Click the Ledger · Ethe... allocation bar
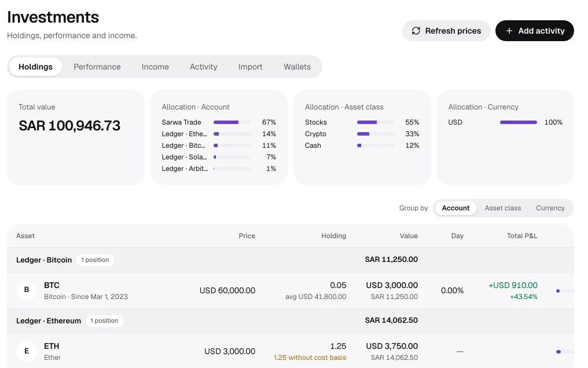Image resolution: width=588 pixels, height=368 pixels. [231, 134]
